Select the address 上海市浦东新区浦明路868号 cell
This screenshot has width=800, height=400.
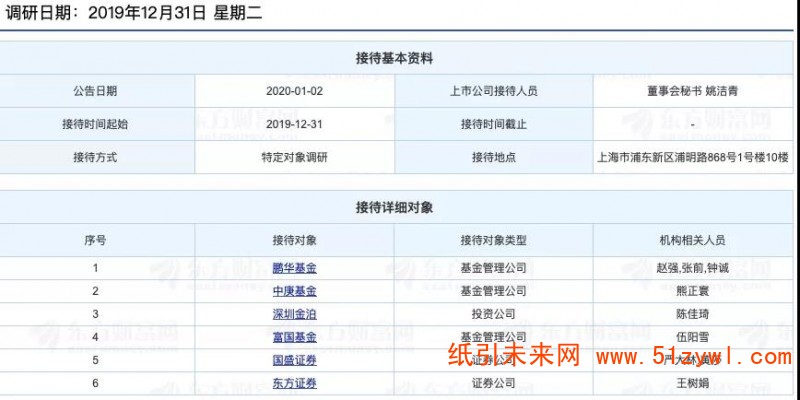[x=693, y=158]
